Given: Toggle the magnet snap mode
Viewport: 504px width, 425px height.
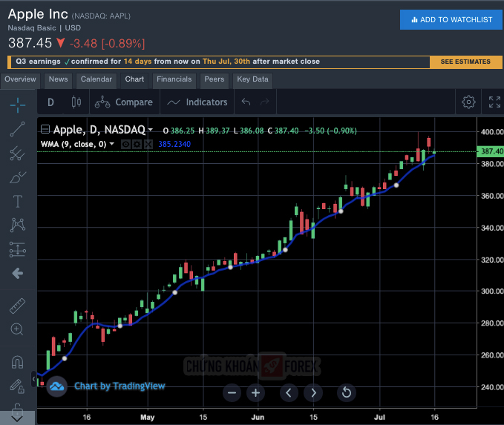Looking at the screenshot, I should pyautogui.click(x=17, y=362).
